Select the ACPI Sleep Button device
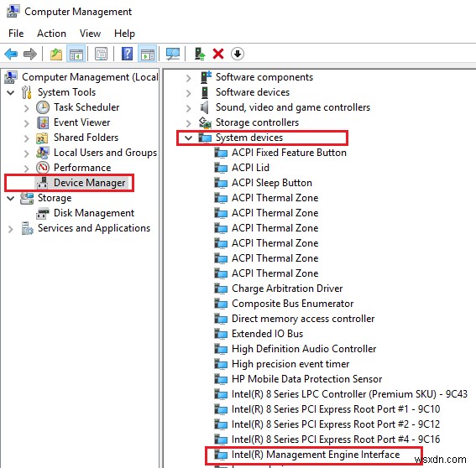This screenshot has height=468, width=476. pyautogui.click(x=272, y=183)
